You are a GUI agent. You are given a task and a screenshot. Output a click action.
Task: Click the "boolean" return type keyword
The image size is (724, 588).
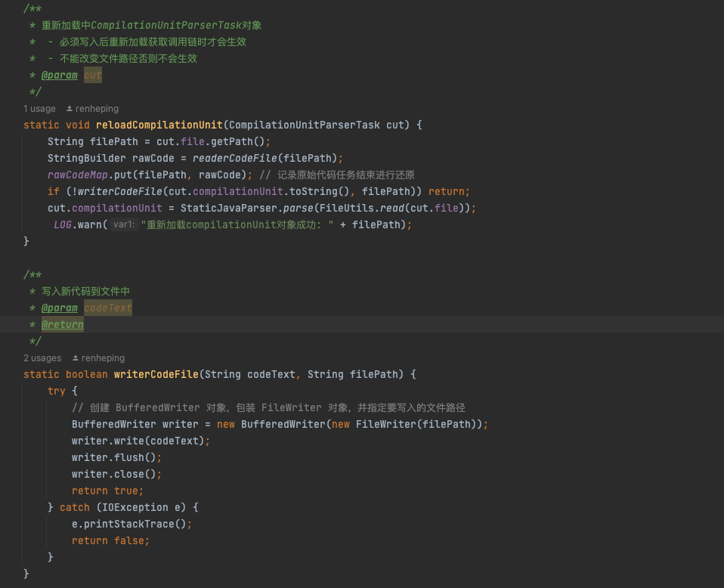86,375
